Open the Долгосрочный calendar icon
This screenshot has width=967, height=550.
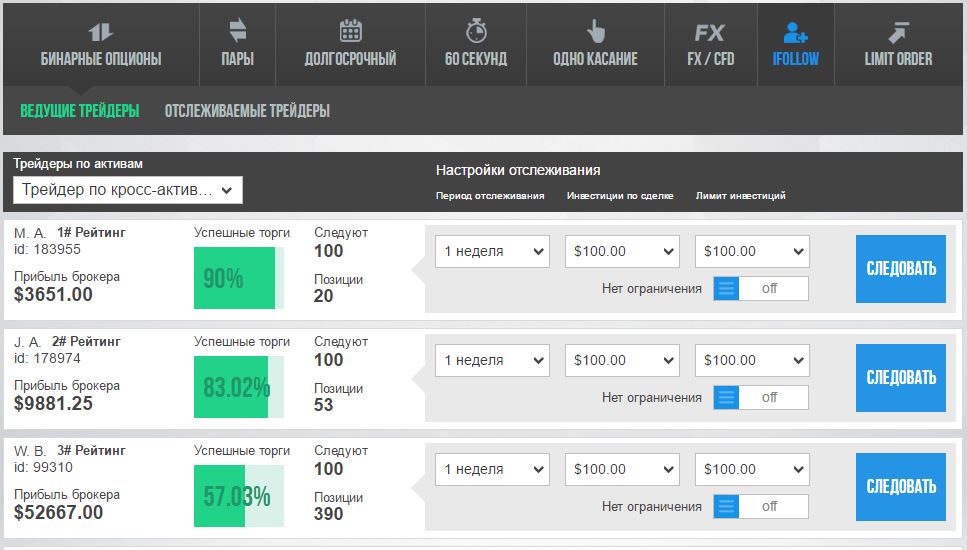click(350, 30)
